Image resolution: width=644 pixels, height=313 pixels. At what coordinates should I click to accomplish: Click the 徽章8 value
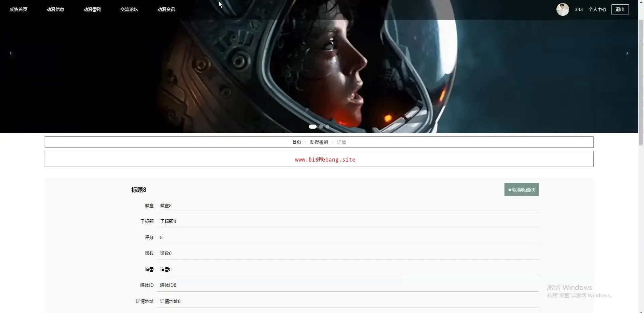pos(166,206)
